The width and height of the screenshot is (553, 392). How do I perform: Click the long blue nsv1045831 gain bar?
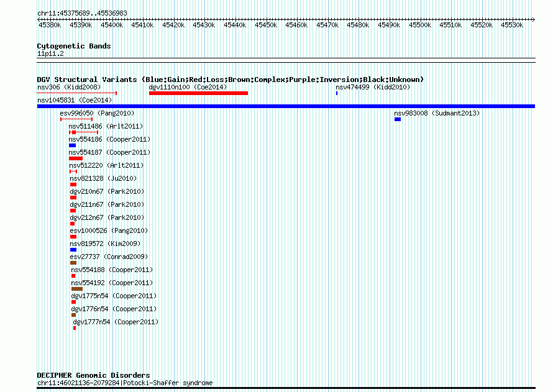[286, 106]
